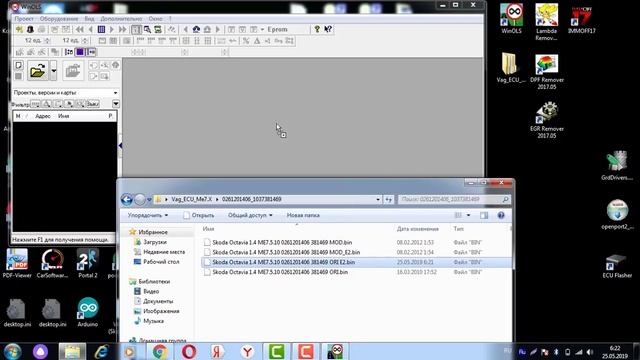Screen dimensions: 640x360
Task: Open the Eprom dropdown arrow in toolbar
Action: [262, 29]
